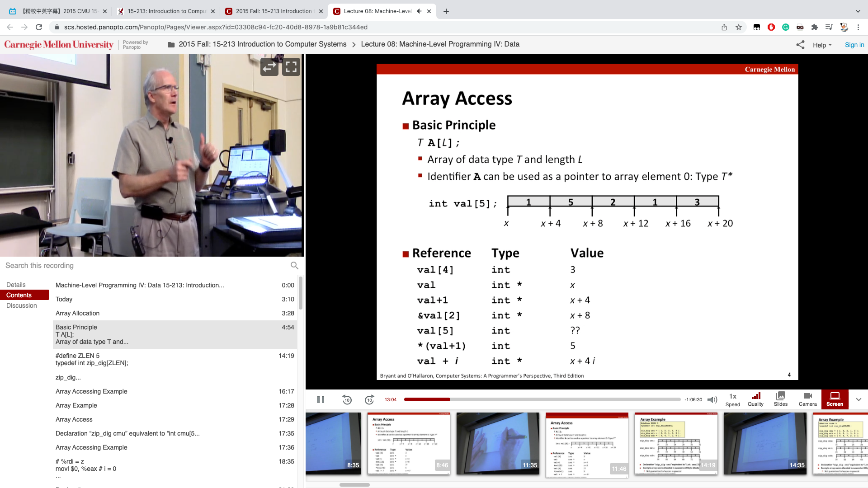Click the video progress seek bar

tap(542, 399)
